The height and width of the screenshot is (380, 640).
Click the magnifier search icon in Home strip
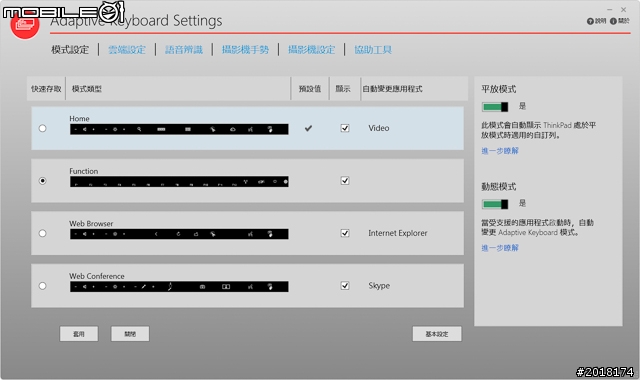(x=139, y=129)
